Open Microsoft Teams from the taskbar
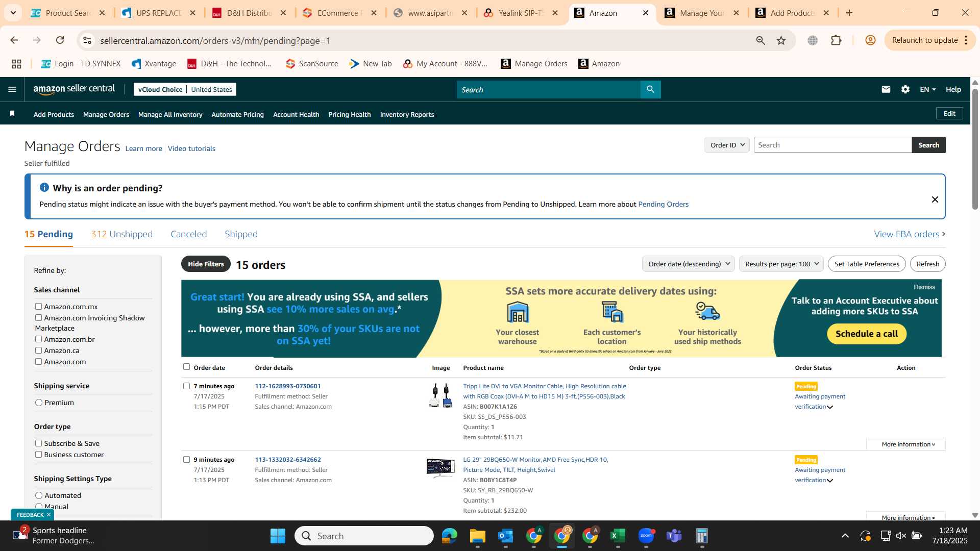The height and width of the screenshot is (551, 980). (674, 536)
